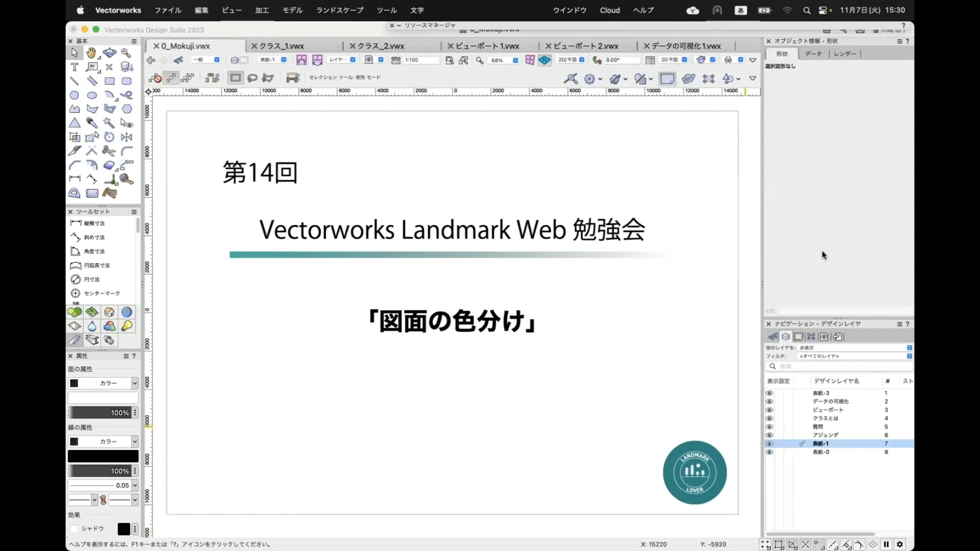Select the Callout tool
This screenshot has height=551, width=980.
pyautogui.click(x=92, y=67)
